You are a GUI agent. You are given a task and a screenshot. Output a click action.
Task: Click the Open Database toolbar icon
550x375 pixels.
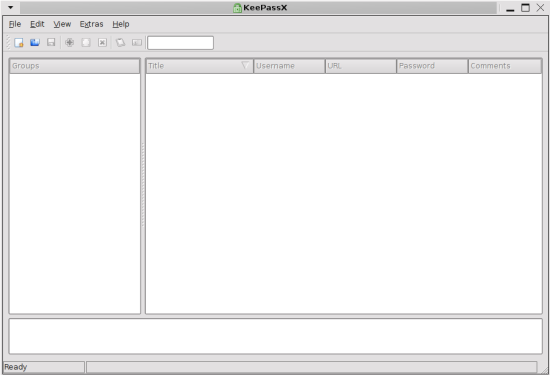[x=35, y=43]
